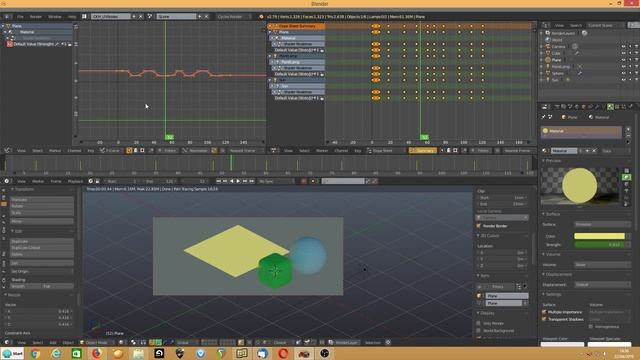This screenshot has width=640, height=360.
Task: Toggle Sun visibility eye in the outliner
Action: coord(623,80)
